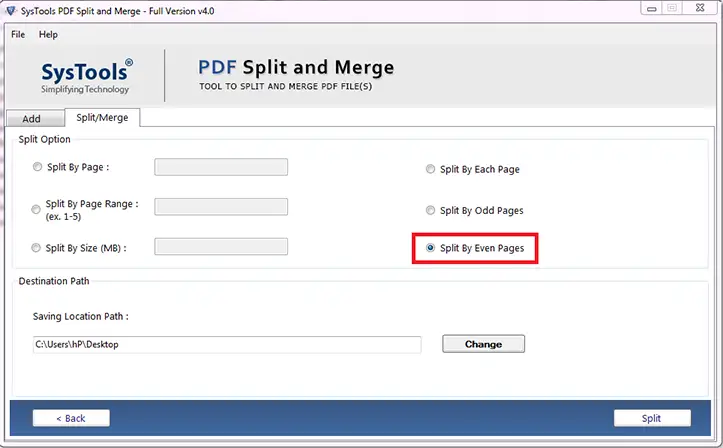This screenshot has width=723, height=448.
Task: Click the 'TOOL TO SPLIT AND MERGE PDF FILE(S)' subtitle
Action: (x=285, y=87)
